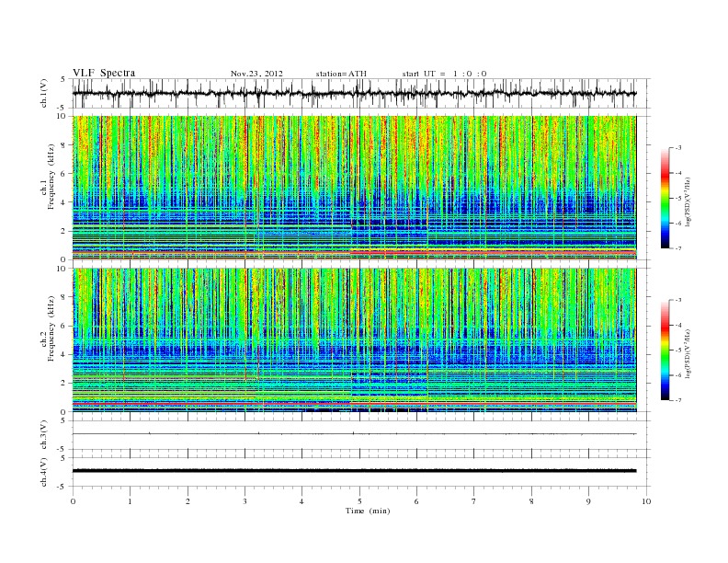This screenshot has height=563, width=728.
Task: Click the "6" tick on the time axis
Action: tap(416, 501)
